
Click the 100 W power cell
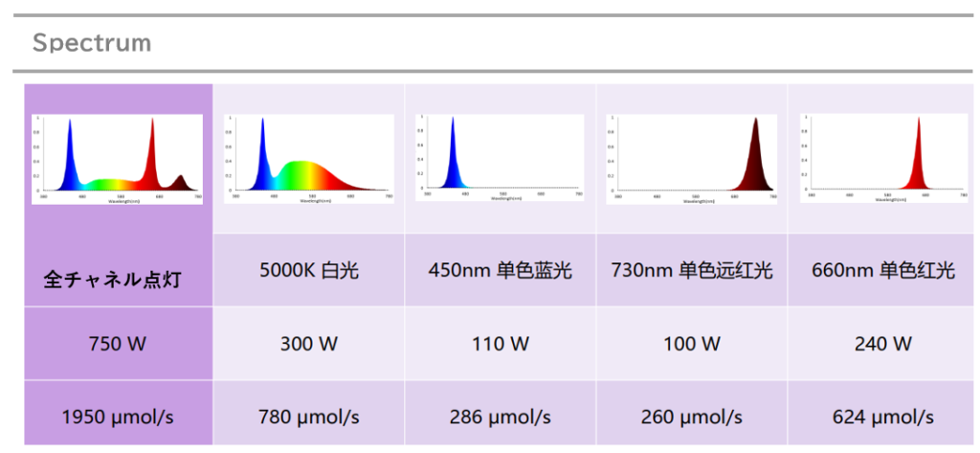pos(691,344)
